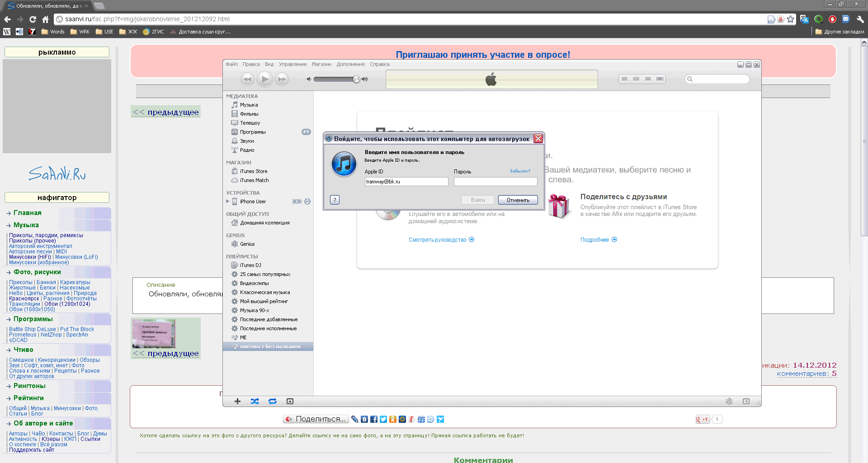Click the Genius atom icon at bottom right
Viewport: 868px width, 463px height.
[x=729, y=401]
